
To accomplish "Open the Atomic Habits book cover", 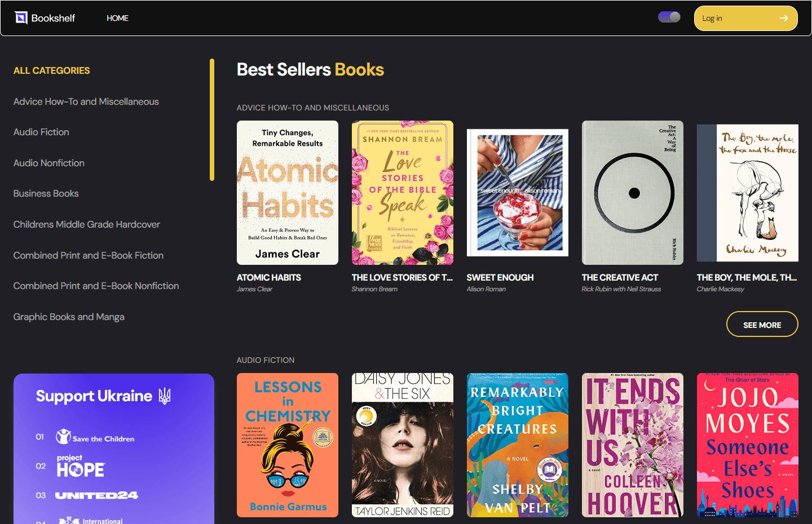I will (288, 193).
